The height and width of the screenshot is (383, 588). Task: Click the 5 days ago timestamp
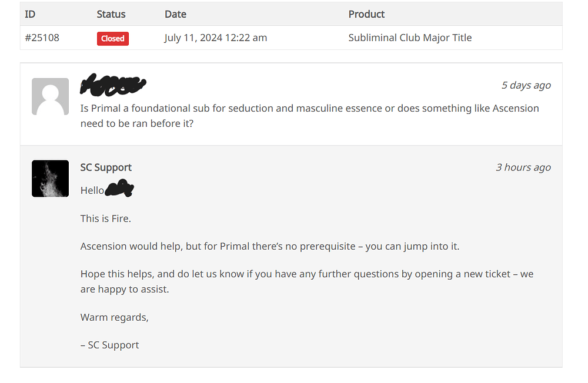coord(526,85)
